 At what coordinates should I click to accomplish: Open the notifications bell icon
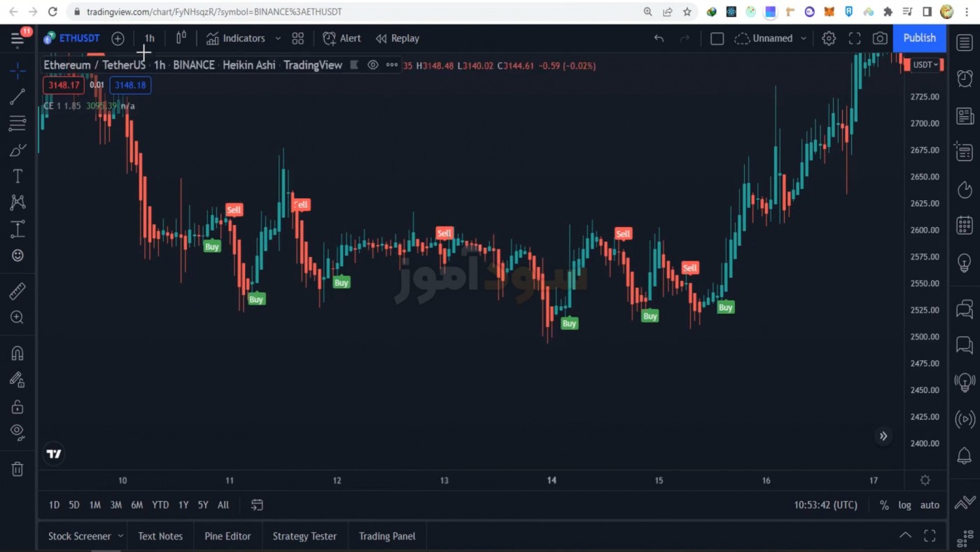coord(965,456)
